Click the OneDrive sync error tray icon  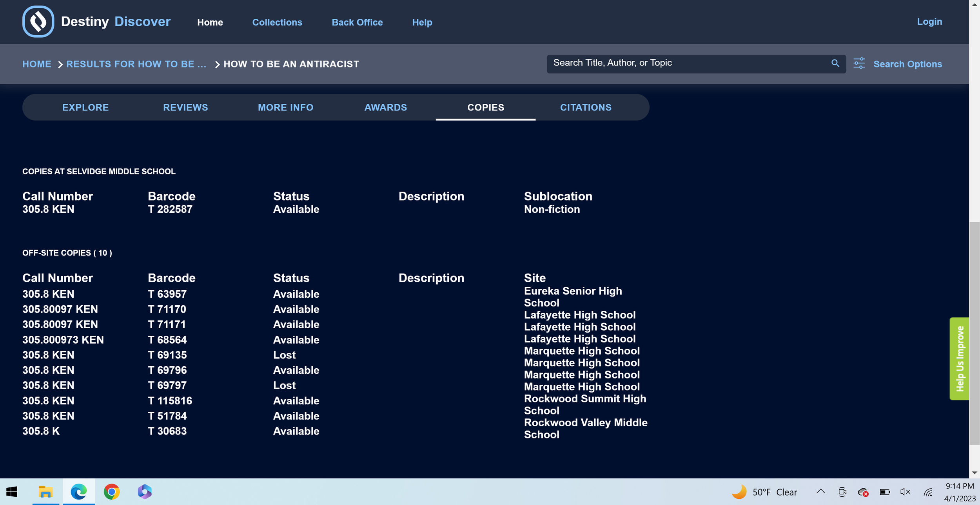863,492
